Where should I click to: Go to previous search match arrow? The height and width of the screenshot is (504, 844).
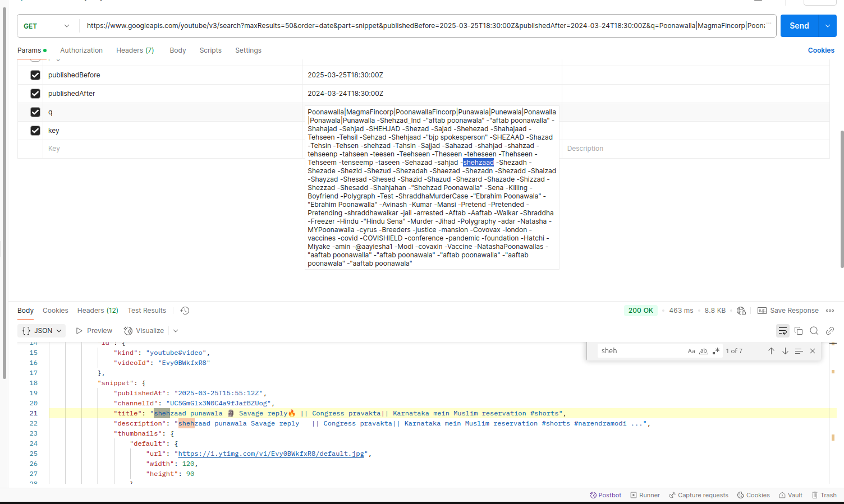pos(771,351)
